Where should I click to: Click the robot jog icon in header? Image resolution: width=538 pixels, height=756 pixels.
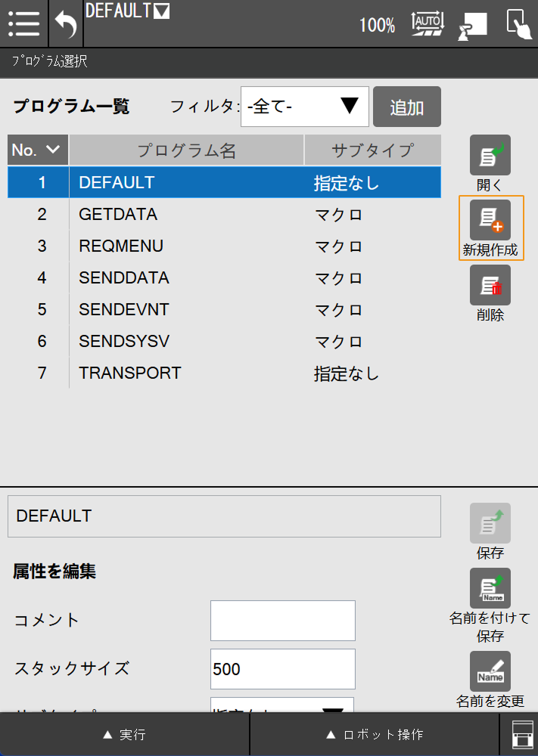point(473,25)
